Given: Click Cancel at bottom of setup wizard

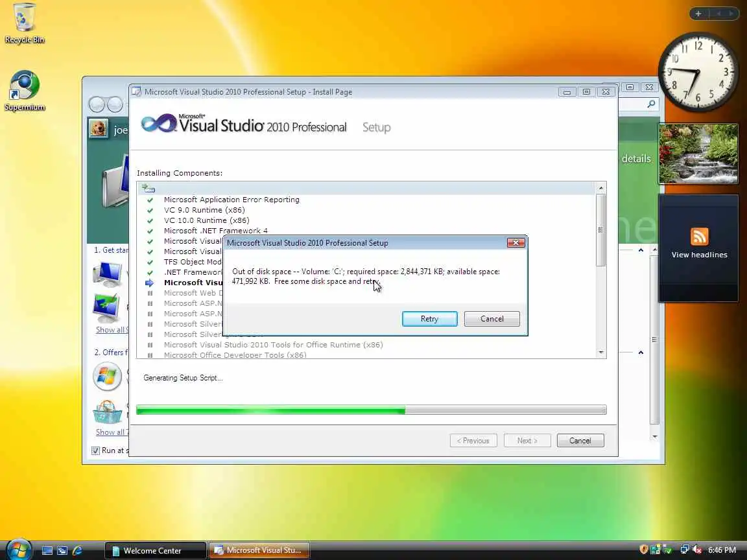Looking at the screenshot, I should [x=580, y=441].
